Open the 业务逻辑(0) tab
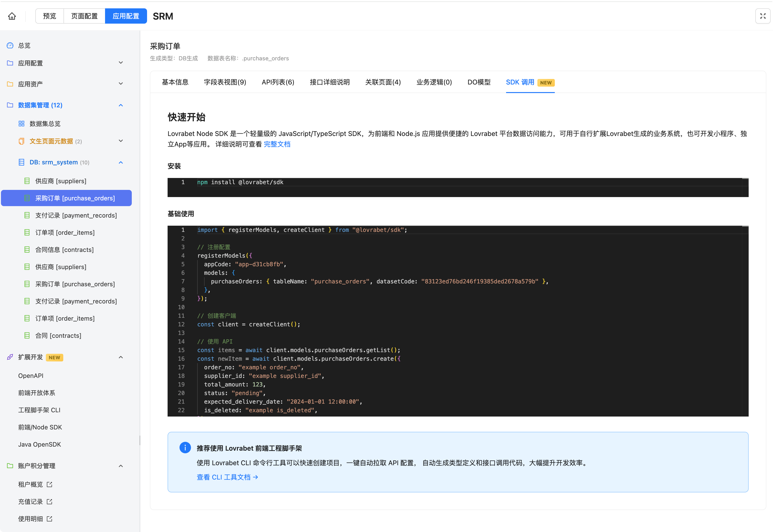This screenshot has height=532, width=773. pyautogui.click(x=434, y=82)
